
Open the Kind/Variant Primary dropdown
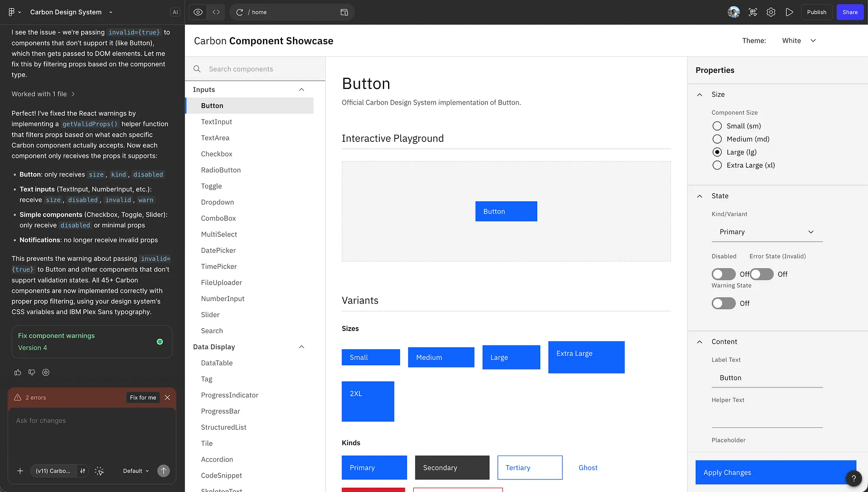click(767, 232)
